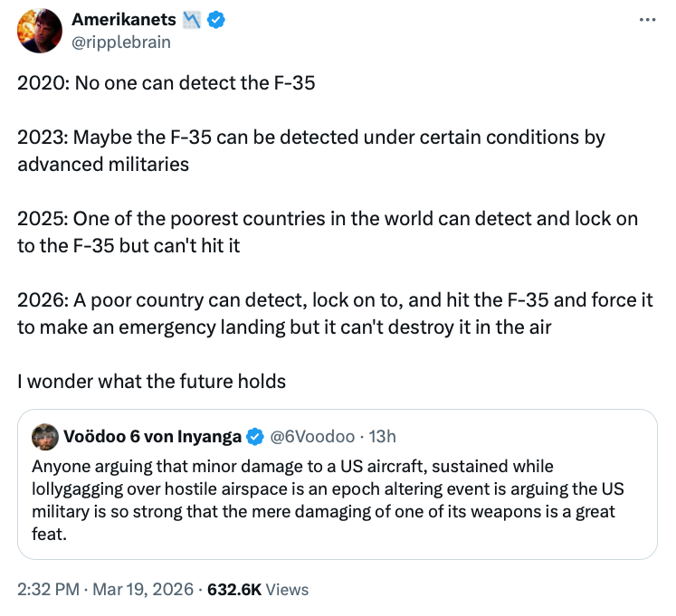The height and width of the screenshot is (616, 676).
Task: Click the verified badge next to Voödoo 6 von Inyanga
Action: coord(256,437)
